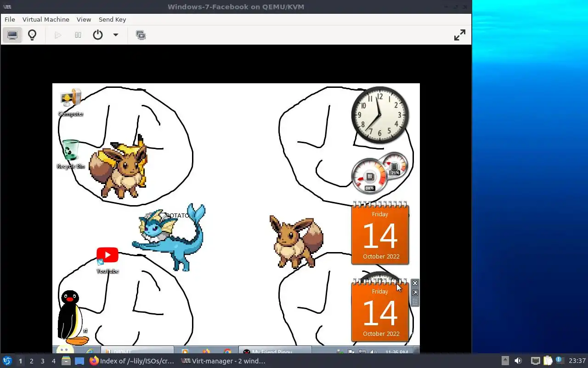The height and width of the screenshot is (368, 588).
Task: Click the lone Eevee sprite on right
Action: [x=296, y=241]
